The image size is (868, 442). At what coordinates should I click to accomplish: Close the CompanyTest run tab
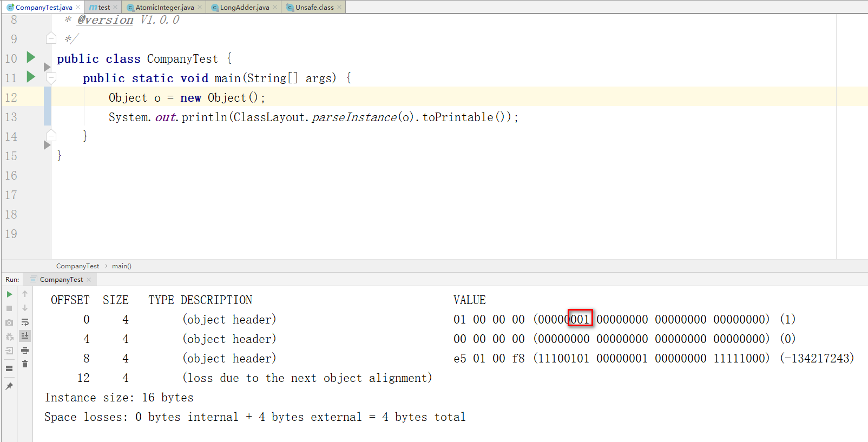click(89, 280)
